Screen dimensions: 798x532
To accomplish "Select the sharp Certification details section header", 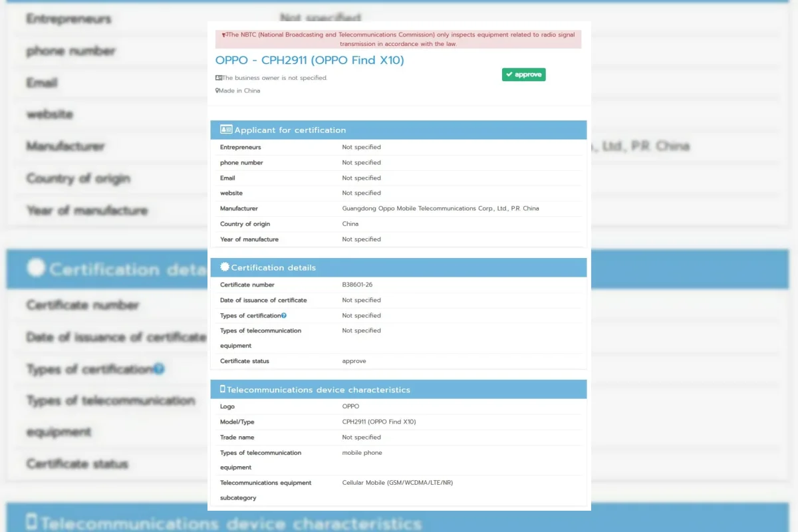I will click(x=399, y=267).
